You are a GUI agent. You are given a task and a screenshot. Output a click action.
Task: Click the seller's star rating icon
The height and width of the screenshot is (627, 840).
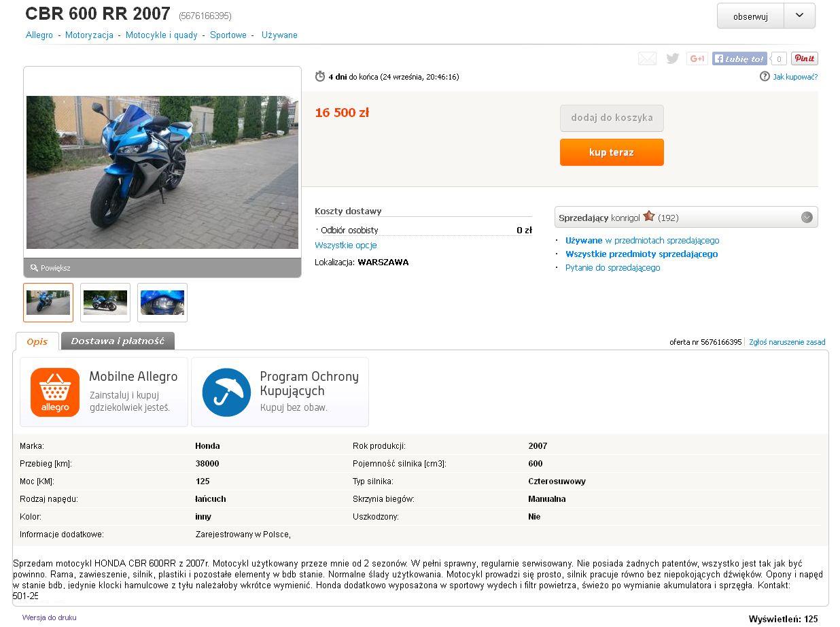(x=649, y=216)
